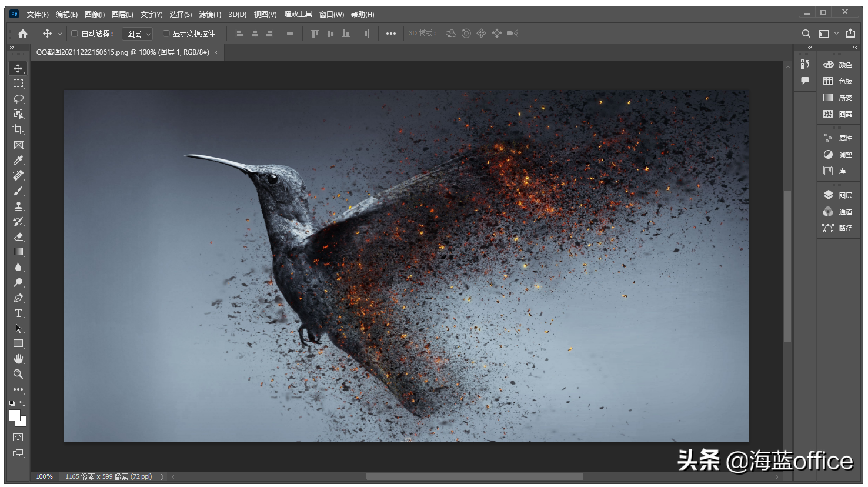Select the Frame tool
Screen dimensions: 868x487
18,145
